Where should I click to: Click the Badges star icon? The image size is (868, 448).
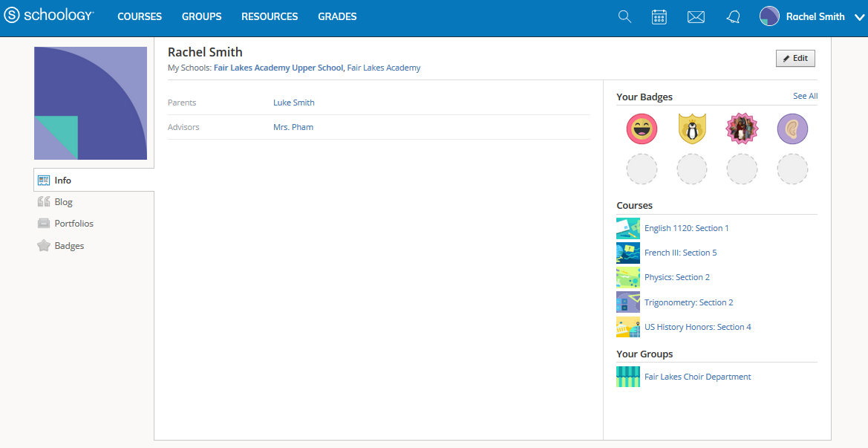coord(44,245)
